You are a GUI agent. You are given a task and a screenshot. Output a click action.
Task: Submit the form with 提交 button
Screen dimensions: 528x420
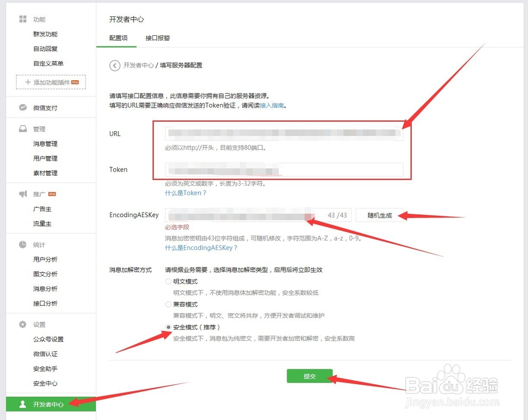pyautogui.click(x=310, y=376)
